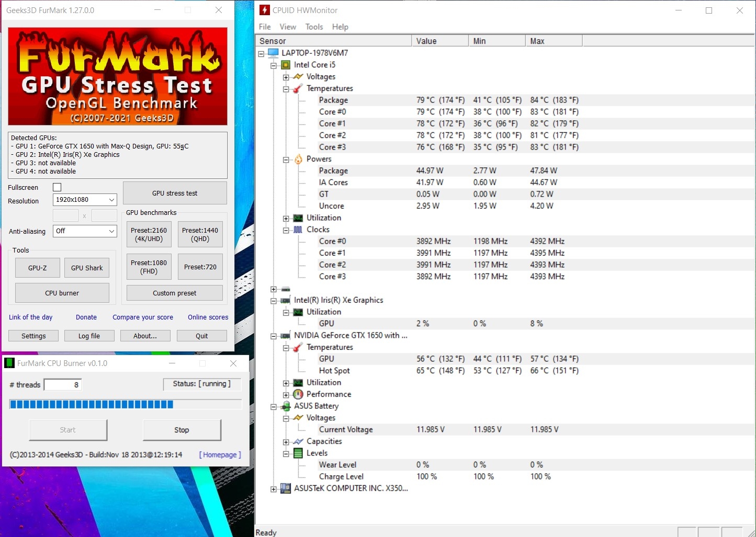The height and width of the screenshot is (537, 756).
Task: Launch GPU-Z tool
Action: pyautogui.click(x=38, y=268)
